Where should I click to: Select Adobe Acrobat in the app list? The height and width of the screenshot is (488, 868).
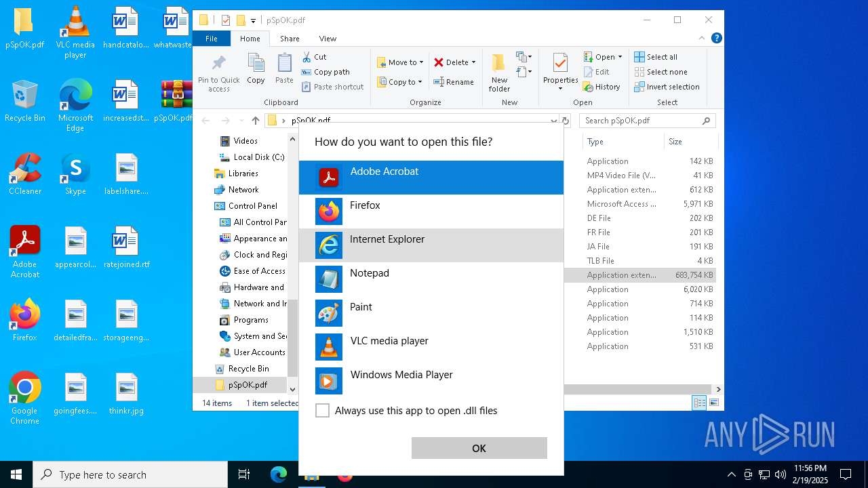pos(431,178)
